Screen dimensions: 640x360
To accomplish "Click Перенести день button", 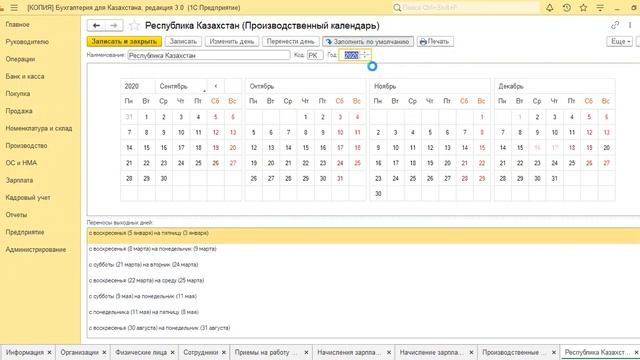I will tap(290, 41).
